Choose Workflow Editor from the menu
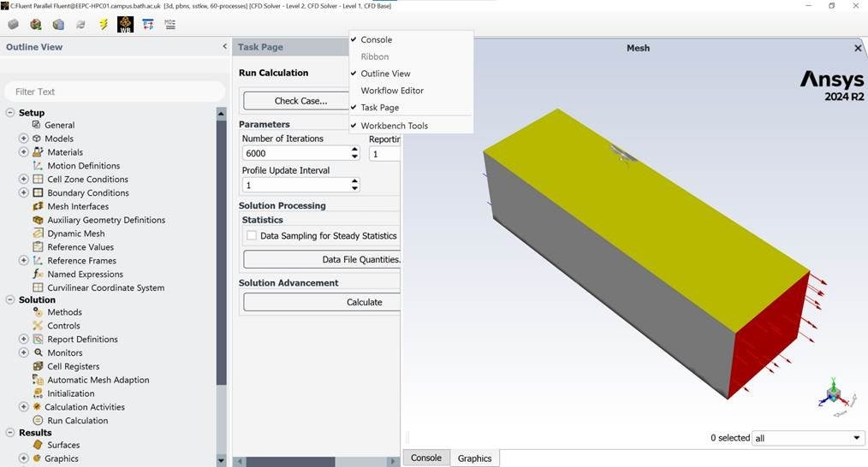The image size is (868, 467). tap(392, 91)
